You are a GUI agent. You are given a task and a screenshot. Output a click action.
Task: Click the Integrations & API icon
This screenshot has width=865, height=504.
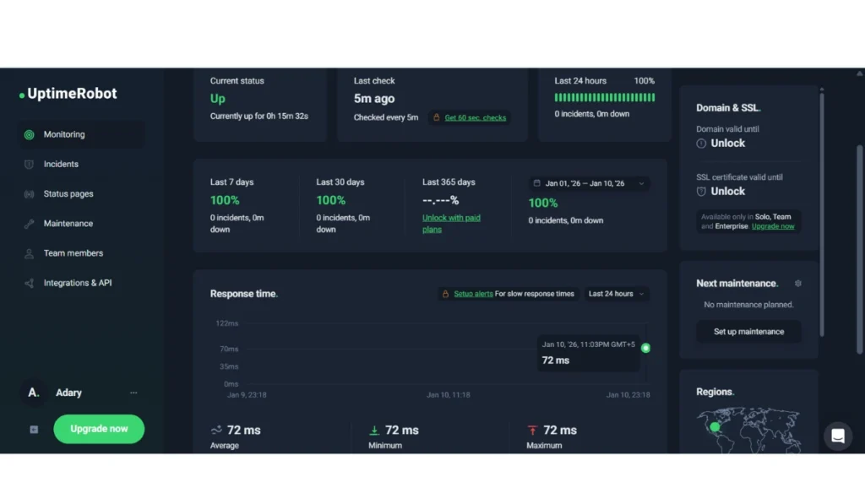(x=29, y=283)
